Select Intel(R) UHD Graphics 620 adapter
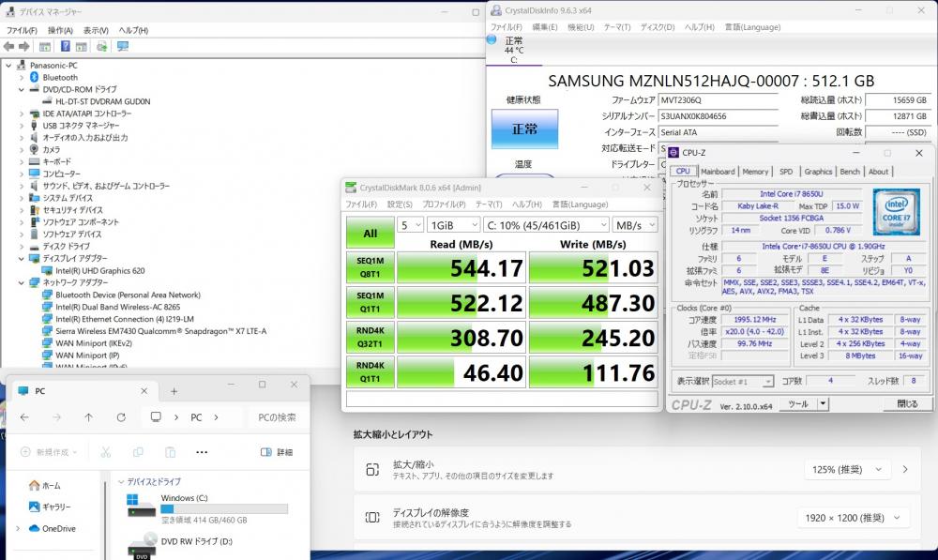Image resolution: width=938 pixels, height=560 pixels. 100,270
